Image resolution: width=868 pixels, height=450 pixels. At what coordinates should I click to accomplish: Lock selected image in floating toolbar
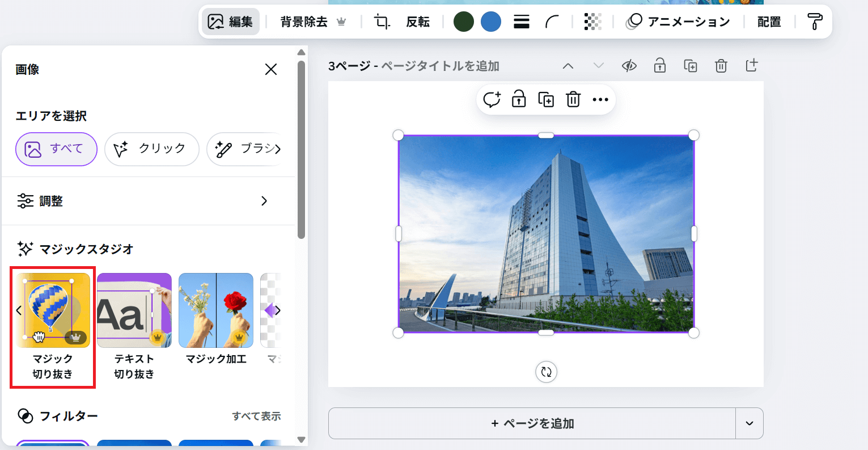tap(519, 99)
